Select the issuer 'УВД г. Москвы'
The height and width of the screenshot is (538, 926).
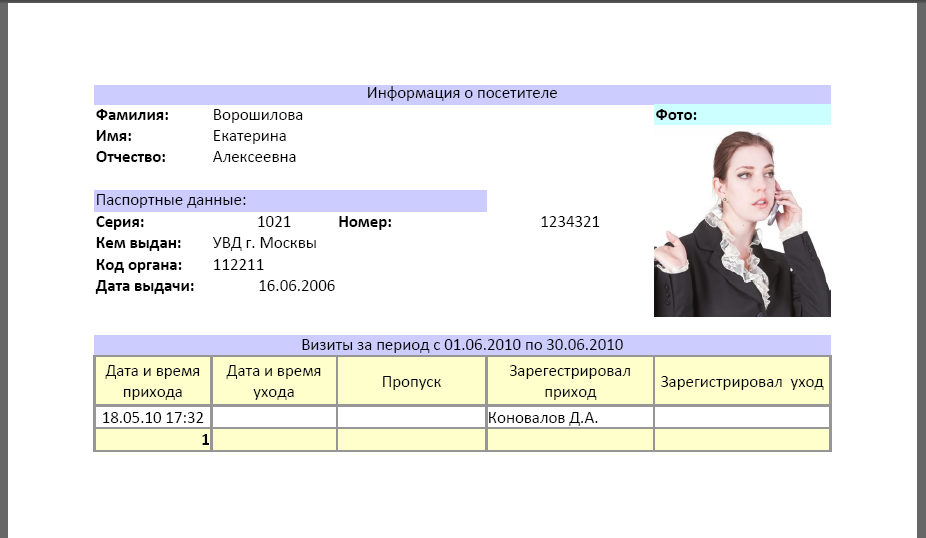265,243
